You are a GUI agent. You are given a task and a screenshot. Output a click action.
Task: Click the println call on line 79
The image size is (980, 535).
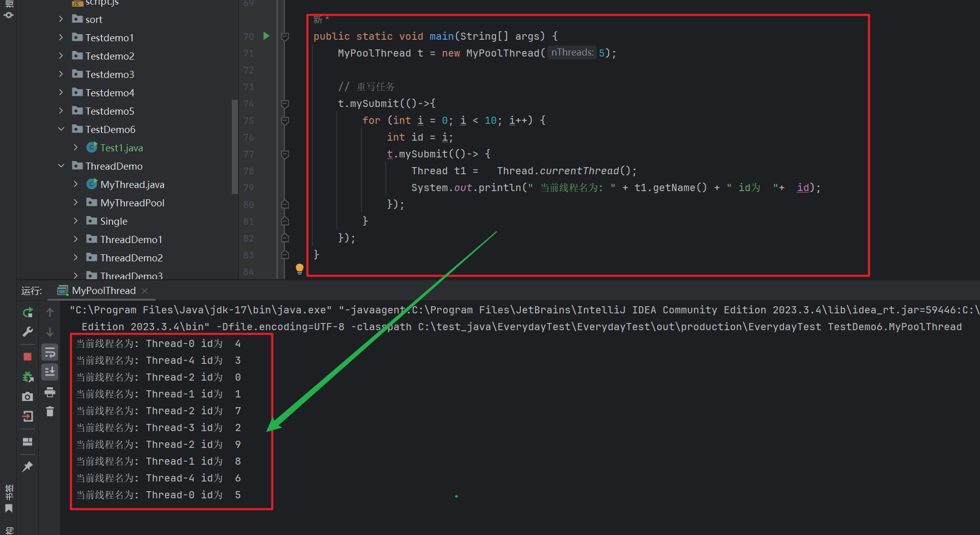click(499, 188)
